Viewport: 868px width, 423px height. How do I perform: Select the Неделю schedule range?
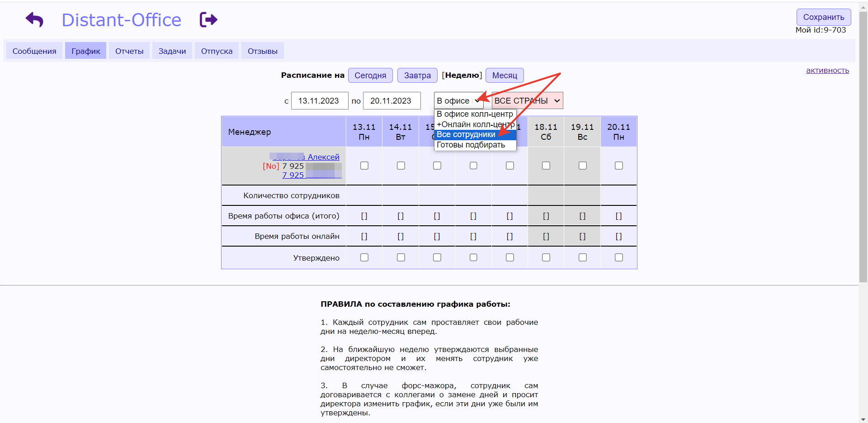pyautogui.click(x=462, y=75)
